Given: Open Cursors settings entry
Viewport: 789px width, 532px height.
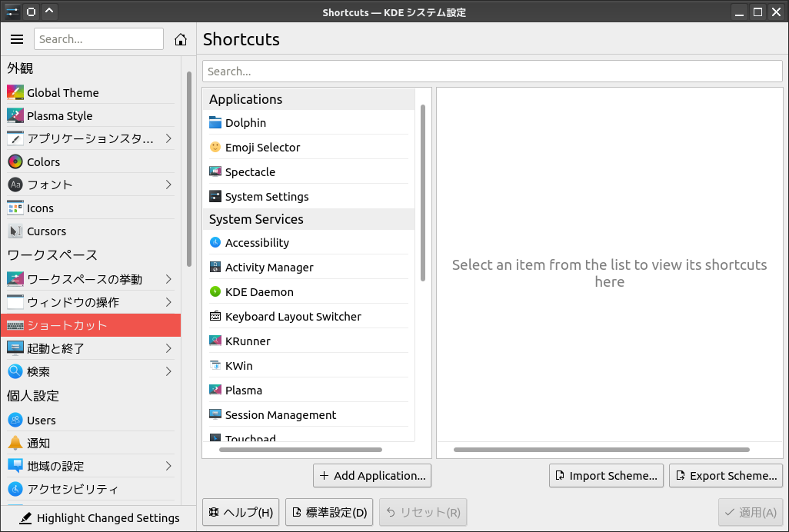Looking at the screenshot, I should (x=91, y=231).
